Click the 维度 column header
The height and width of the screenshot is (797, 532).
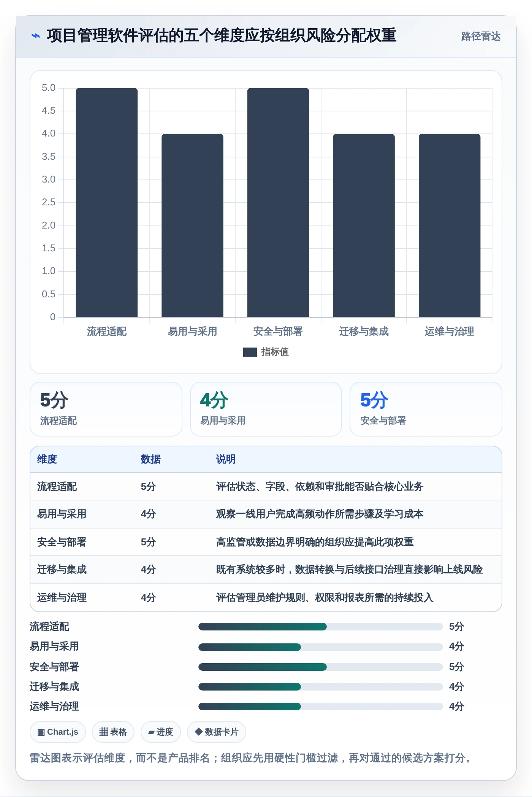(47, 459)
